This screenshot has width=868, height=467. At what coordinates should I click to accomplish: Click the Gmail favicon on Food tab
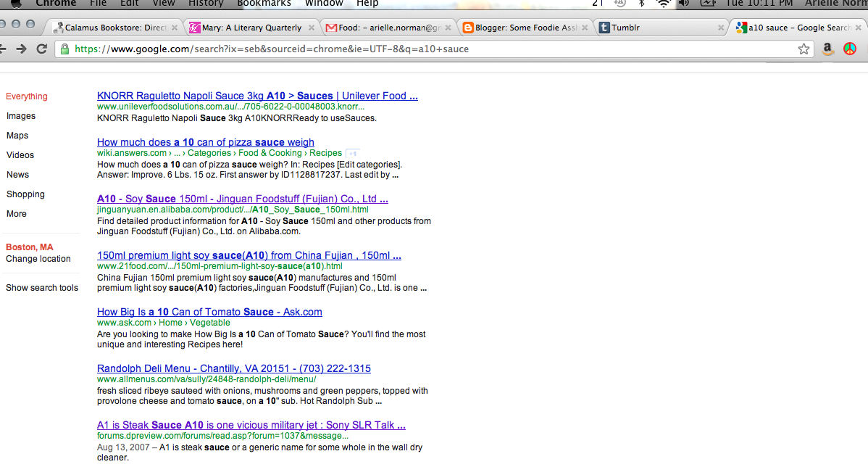tap(331, 28)
